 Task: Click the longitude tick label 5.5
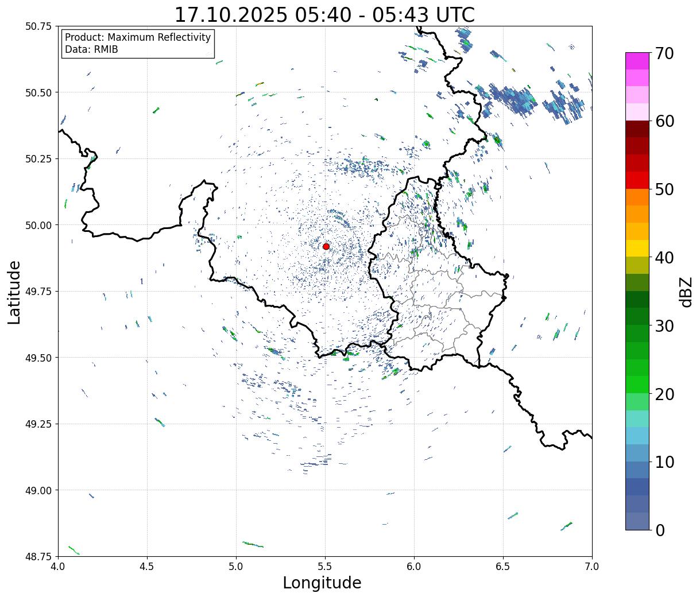coord(325,567)
